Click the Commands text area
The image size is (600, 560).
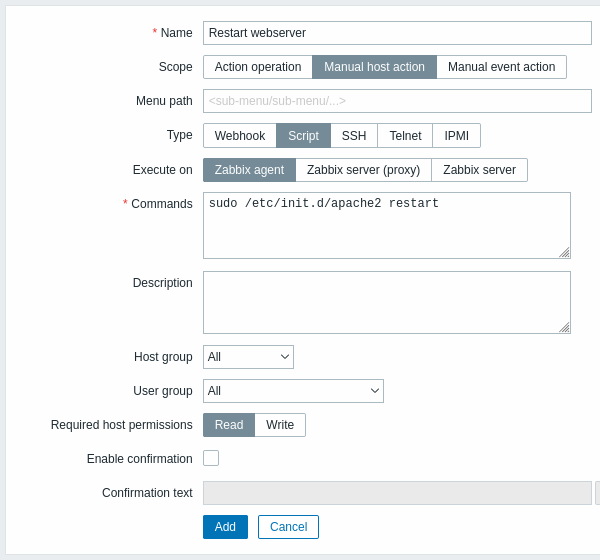387,225
